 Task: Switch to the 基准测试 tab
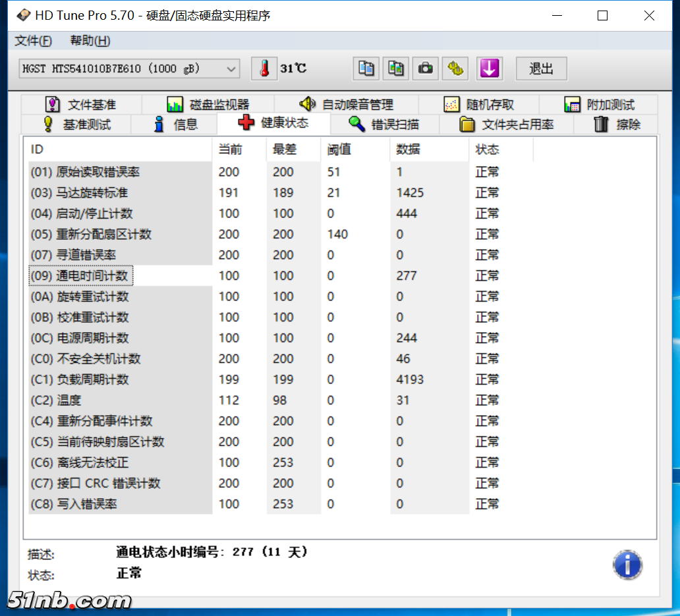tap(77, 123)
